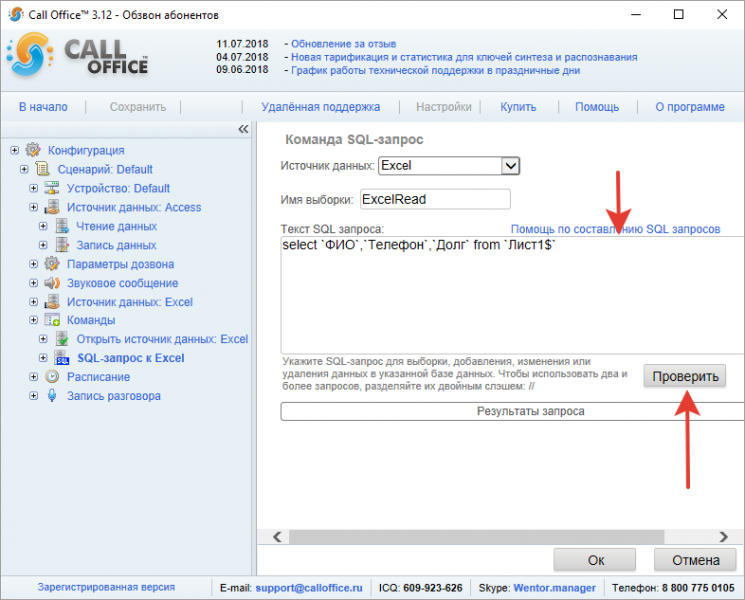
Task: Open Удалённая поддержка menu item
Action: click(321, 107)
